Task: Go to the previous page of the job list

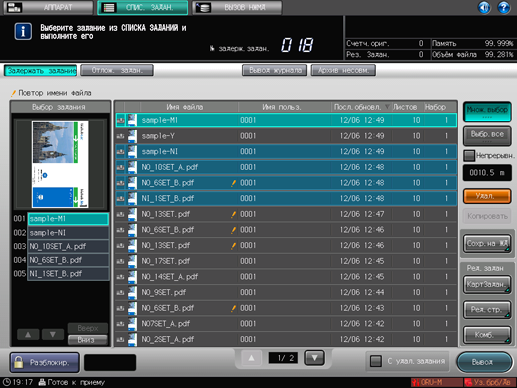Action: pyautogui.click(x=251, y=358)
